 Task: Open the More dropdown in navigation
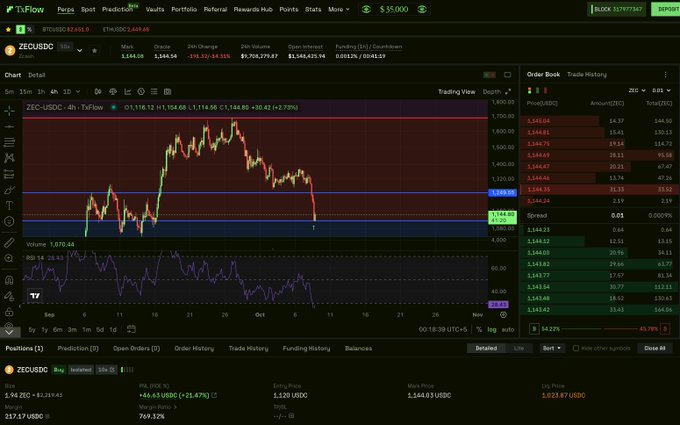(x=339, y=9)
